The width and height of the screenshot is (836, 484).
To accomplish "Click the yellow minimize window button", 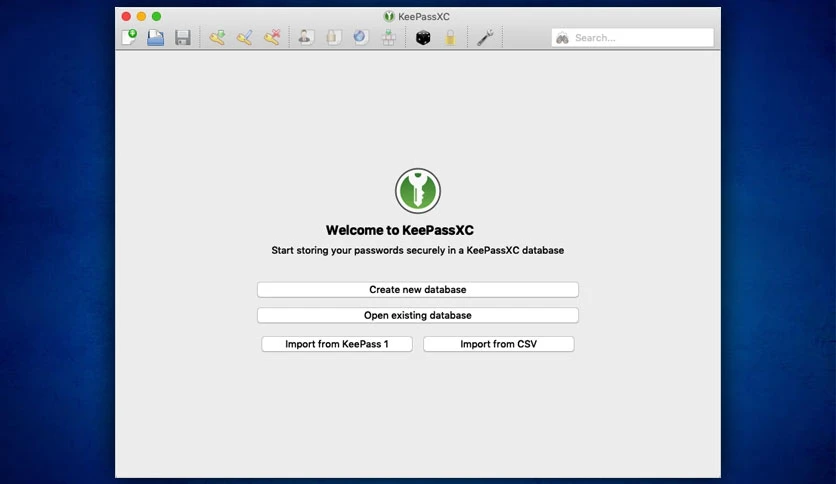I will 141,17.
